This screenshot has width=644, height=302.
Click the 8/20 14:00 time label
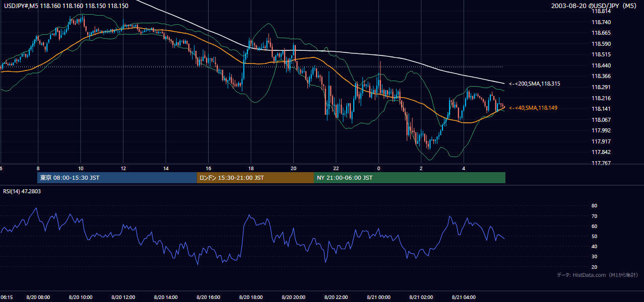[x=166, y=297]
